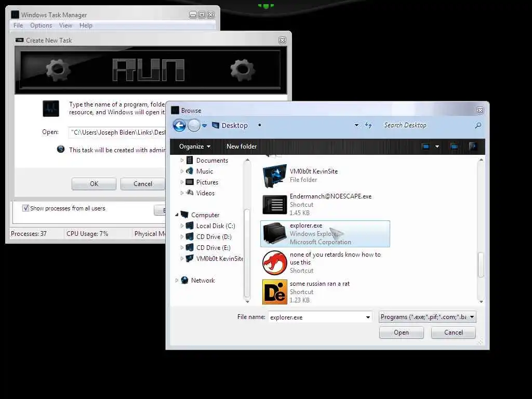Click the help icon in Browse toolbar
This screenshot has height=399, width=532.
[x=473, y=147]
